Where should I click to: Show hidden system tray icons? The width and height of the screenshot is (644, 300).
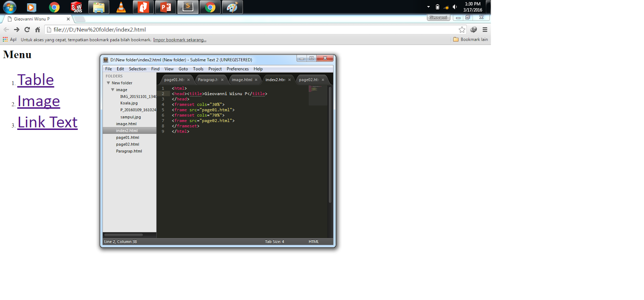coord(428,7)
